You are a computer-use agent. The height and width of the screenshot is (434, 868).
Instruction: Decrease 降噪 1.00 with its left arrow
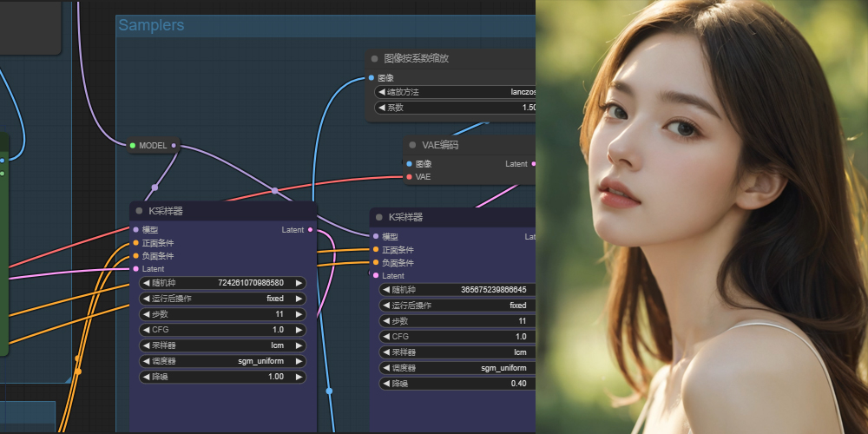click(x=146, y=377)
